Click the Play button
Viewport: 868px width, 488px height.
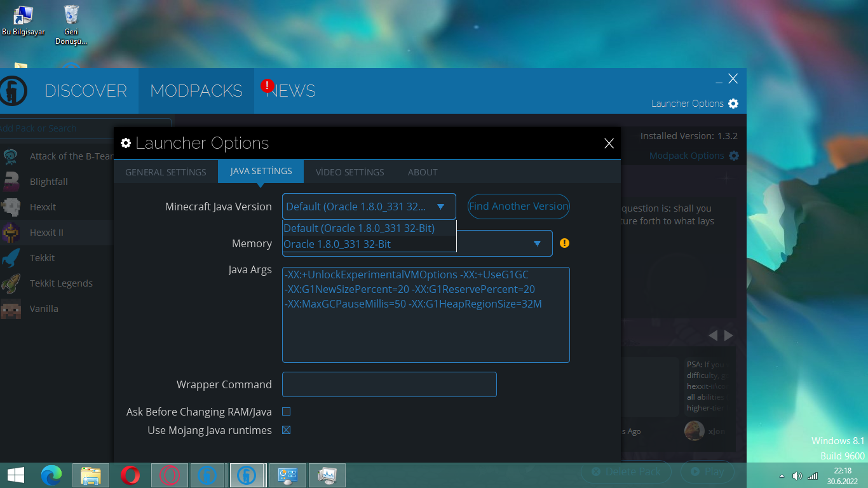click(x=707, y=471)
